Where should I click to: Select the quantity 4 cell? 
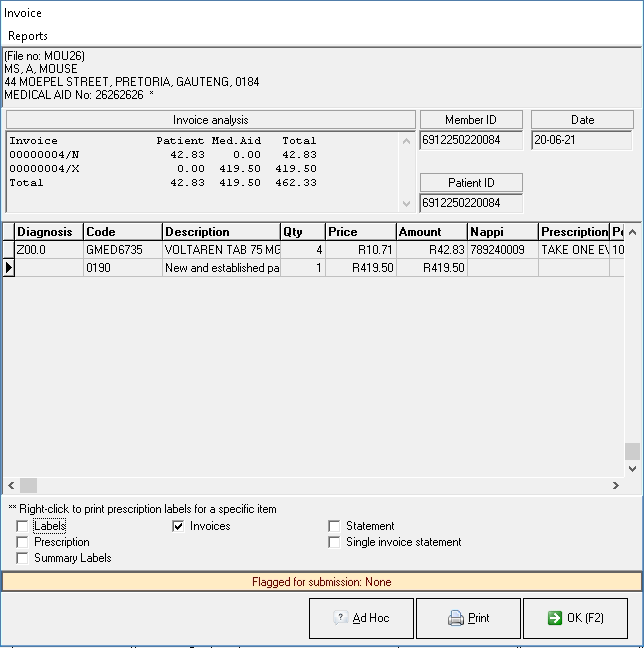pyautogui.click(x=303, y=250)
